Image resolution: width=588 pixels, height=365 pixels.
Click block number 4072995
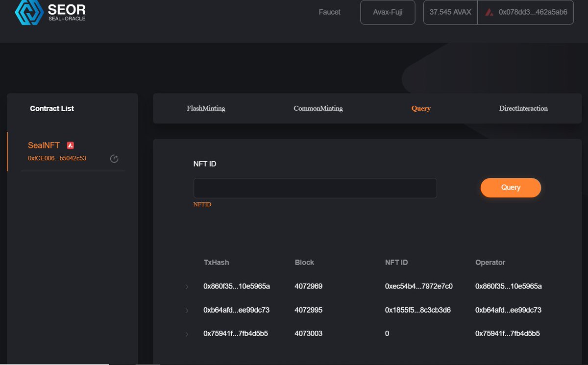(309, 310)
